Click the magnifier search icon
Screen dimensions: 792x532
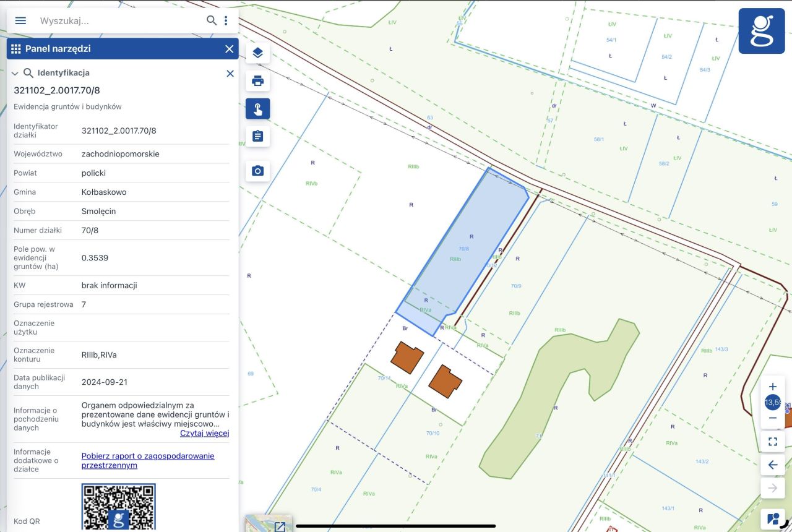coord(212,20)
